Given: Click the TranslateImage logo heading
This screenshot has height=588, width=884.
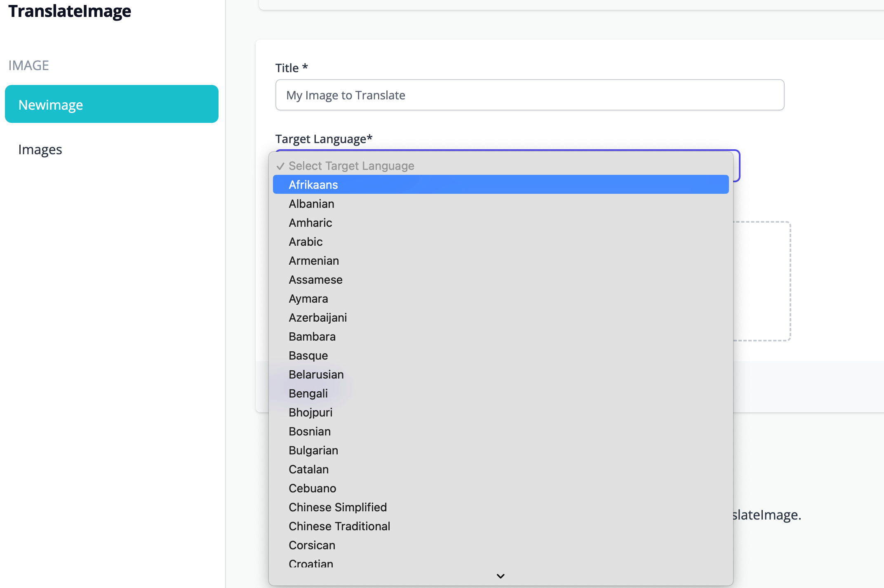Looking at the screenshot, I should 70,11.
